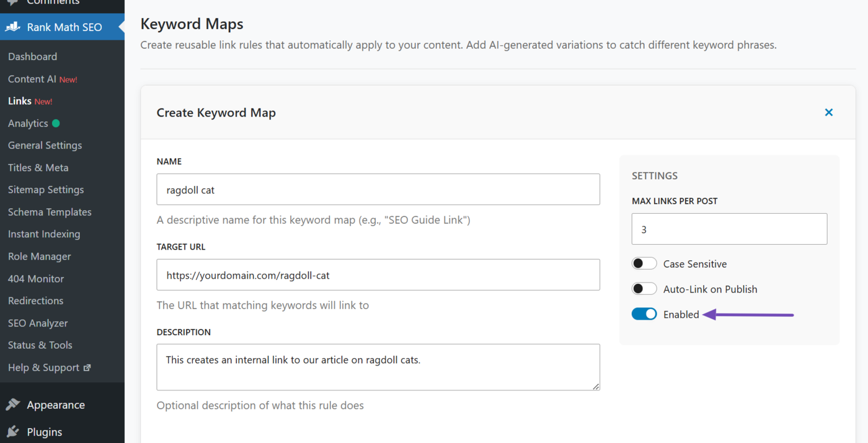Click the Rank Math SEO logo icon
The image size is (868, 443).
click(x=12, y=27)
